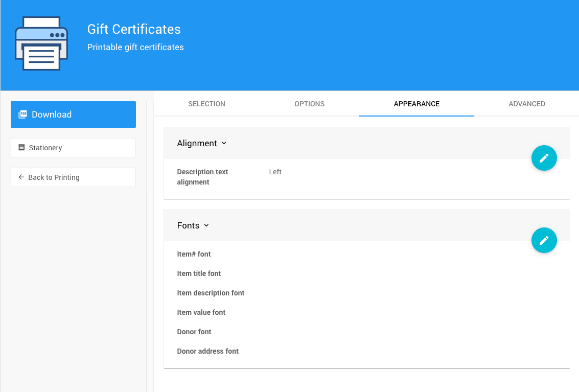Go to the Advanced tab
The height and width of the screenshot is (392, 579).
click(526, 104)
